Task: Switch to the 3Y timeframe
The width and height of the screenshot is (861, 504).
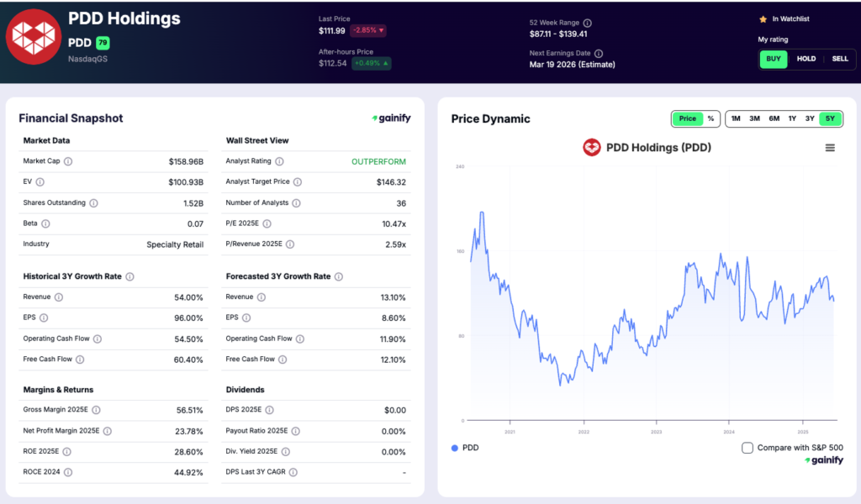Action: click(x=809, y=118)
